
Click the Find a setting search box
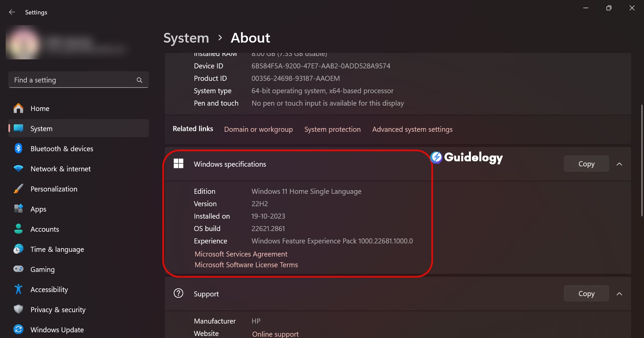pyautogui.click(x=74, y=80)
